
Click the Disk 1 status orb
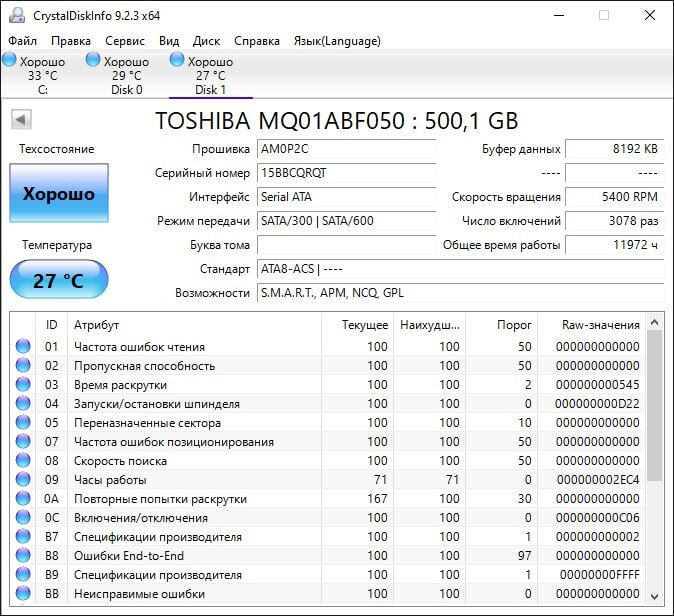(x=178, y=61)
